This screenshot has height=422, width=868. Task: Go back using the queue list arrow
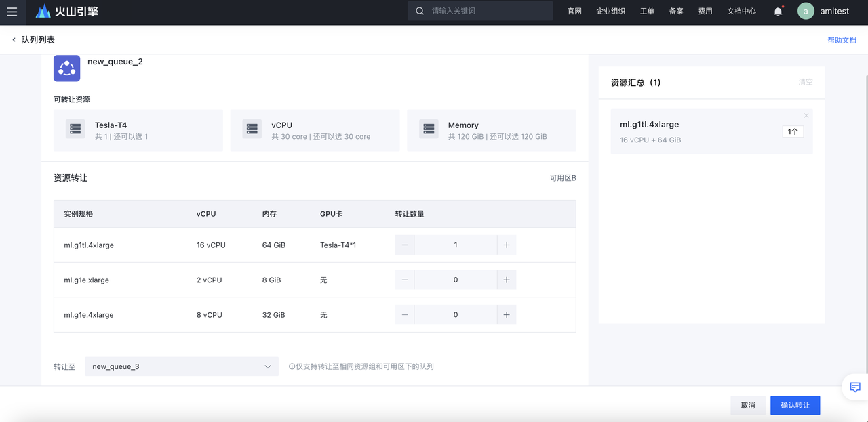coord(14,40)
